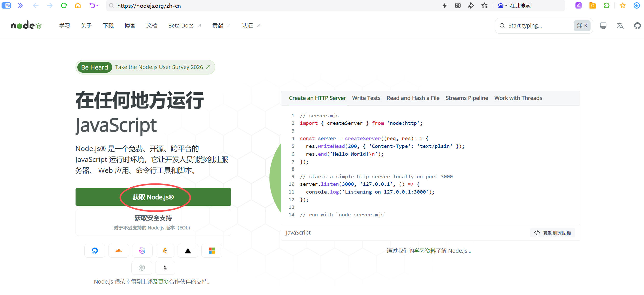
Task: Select the Work with Threads tab
Action: pos(518,98)
